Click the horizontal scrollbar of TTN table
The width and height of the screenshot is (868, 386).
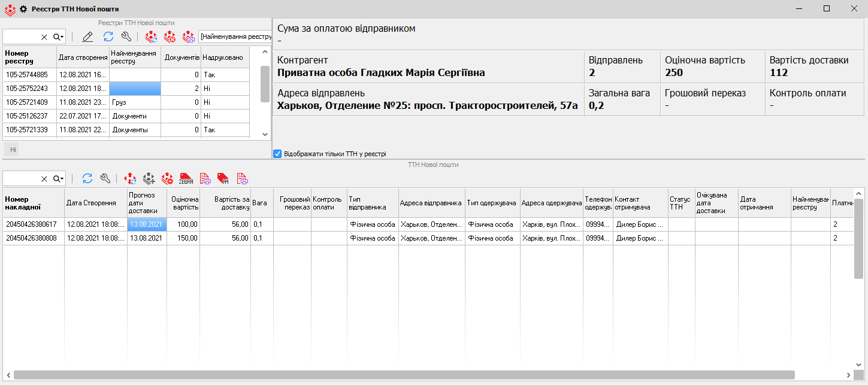pyautogui.click(x=404, y=375)
